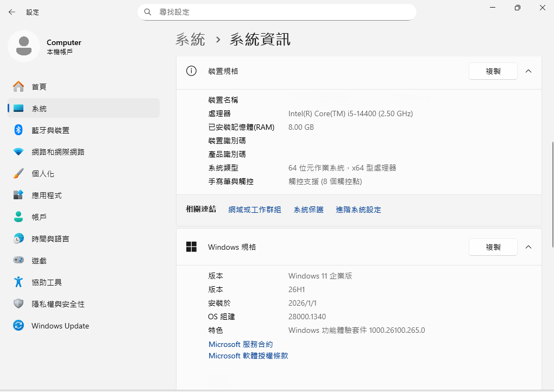Open 藍牙與裝置 Bluetooth icon

pos(18,130)
